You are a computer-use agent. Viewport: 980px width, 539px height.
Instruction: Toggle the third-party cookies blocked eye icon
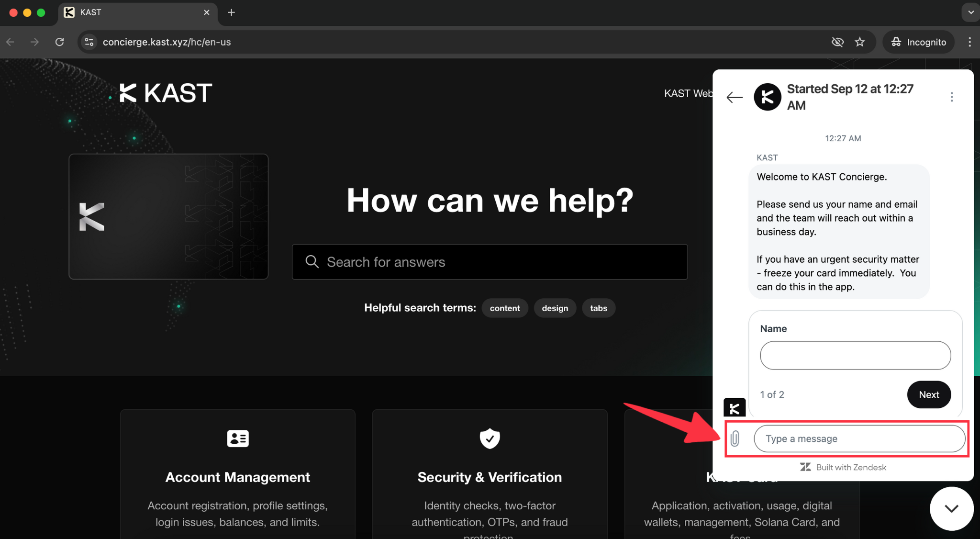pyautogui.click(x=837, y=42)
